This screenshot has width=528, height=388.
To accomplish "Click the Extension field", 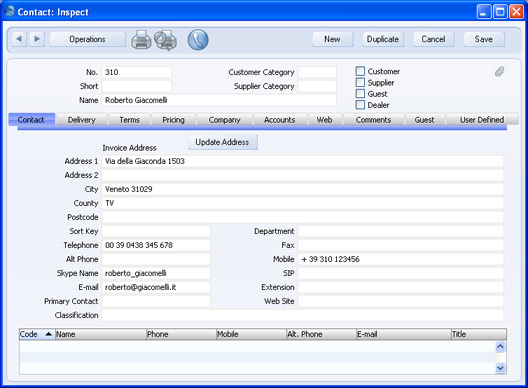I will [x=401, y=287].
